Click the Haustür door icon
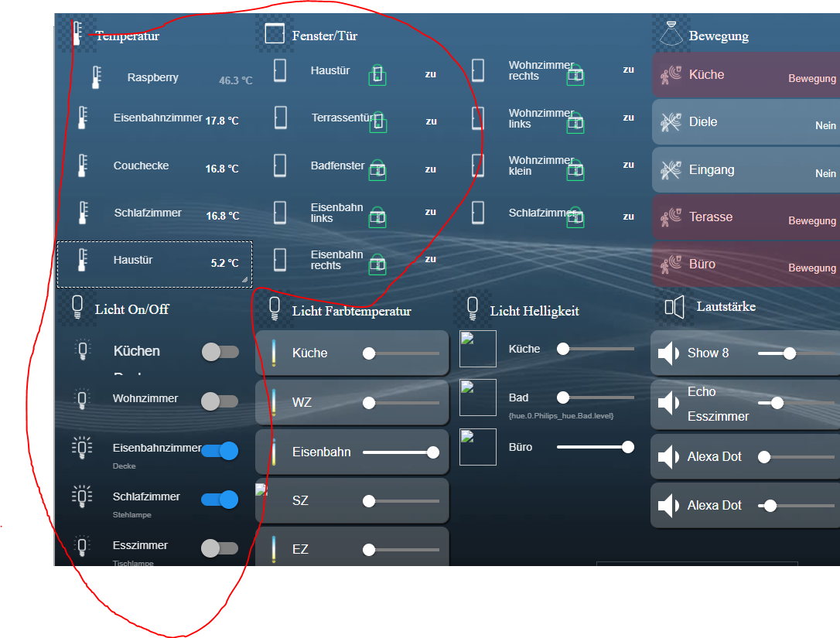 [x=280, y=70]
